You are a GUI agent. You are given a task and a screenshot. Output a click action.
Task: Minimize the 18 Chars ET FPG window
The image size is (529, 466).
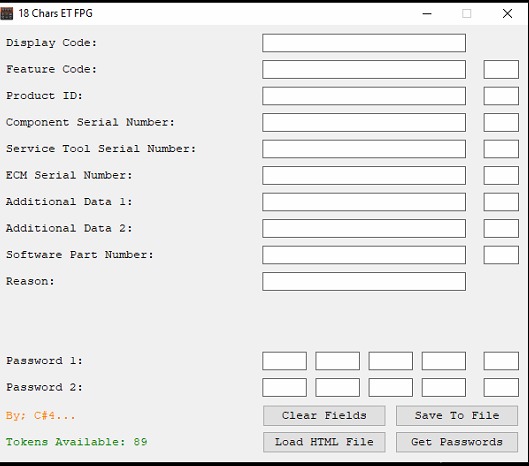click(427, 13)
